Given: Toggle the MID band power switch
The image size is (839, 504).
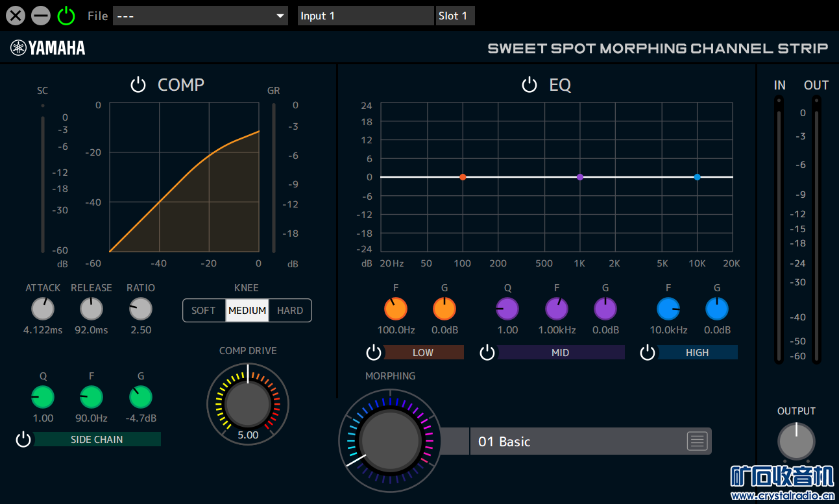Looking at the screenshot, I should pyautogui.click(x=487, y=353).
